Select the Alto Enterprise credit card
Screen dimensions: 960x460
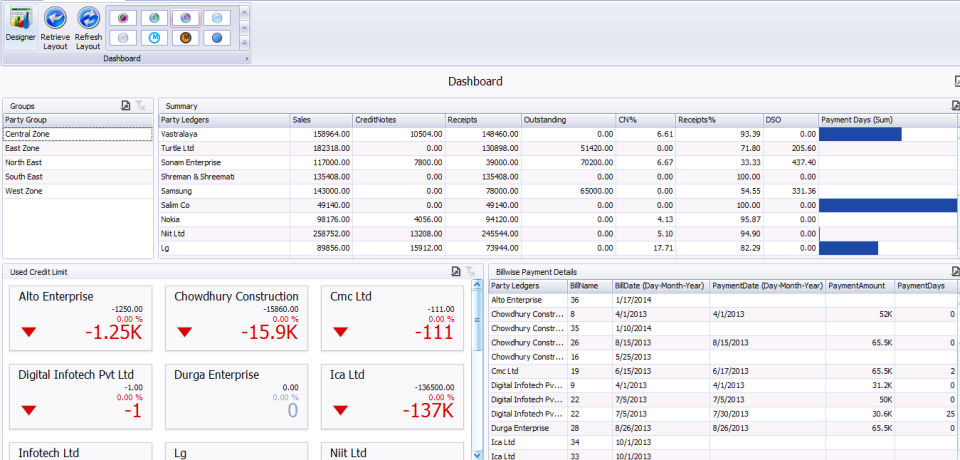click(x=81, y=318)
